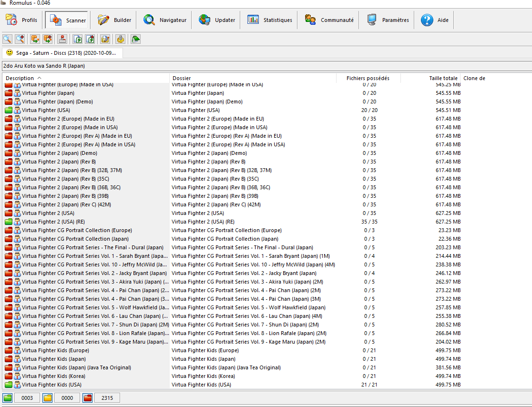Select Portrait Series Vol. 7 - Shun Di row
This screenshot has width=532, height=407.
point(266,325)
